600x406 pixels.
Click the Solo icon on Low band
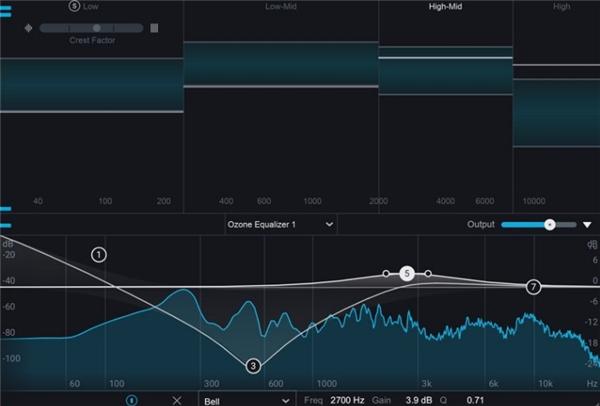point(74,6)
